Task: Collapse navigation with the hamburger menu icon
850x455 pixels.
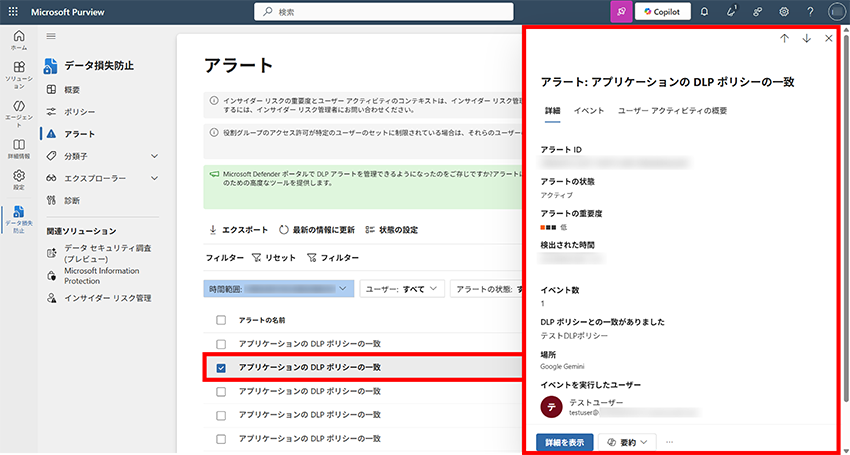Action: pos(52,36)
